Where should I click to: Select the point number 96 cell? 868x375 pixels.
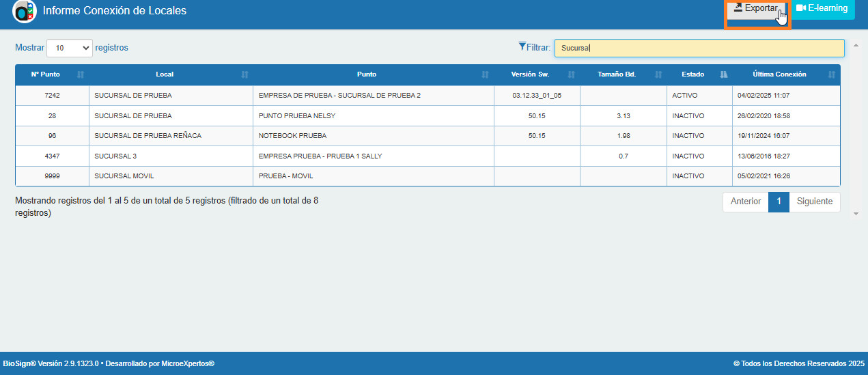pos(53,136)
